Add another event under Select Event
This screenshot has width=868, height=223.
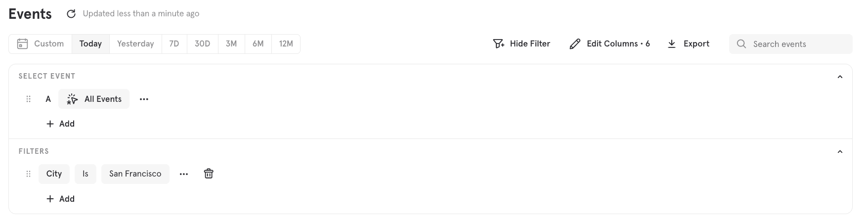(60, 124)
